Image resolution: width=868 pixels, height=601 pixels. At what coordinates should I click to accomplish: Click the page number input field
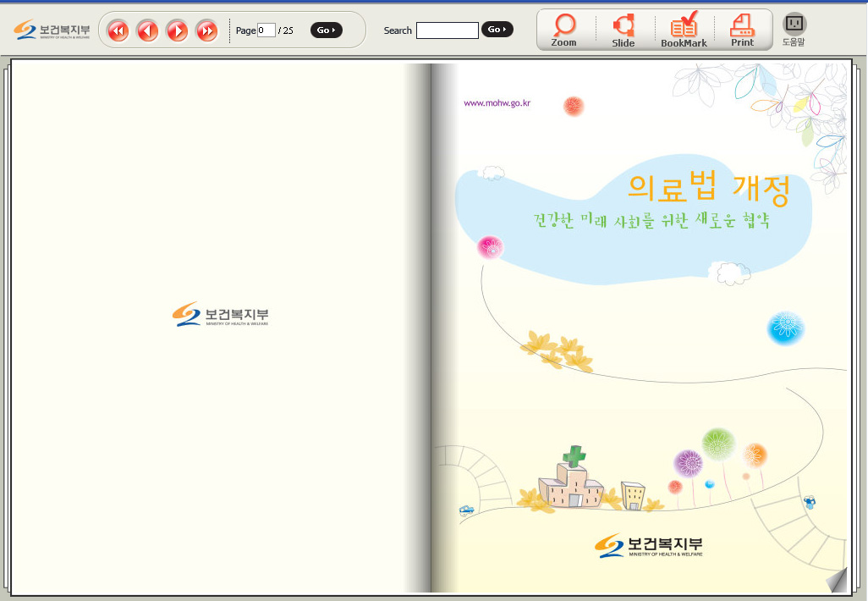(x=266, y=30)
